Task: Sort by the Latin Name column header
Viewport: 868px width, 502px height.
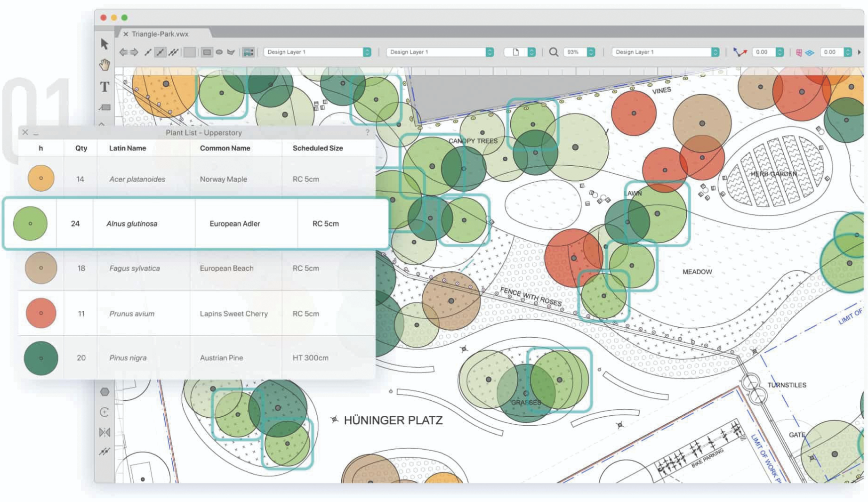Action: point(127,148)
